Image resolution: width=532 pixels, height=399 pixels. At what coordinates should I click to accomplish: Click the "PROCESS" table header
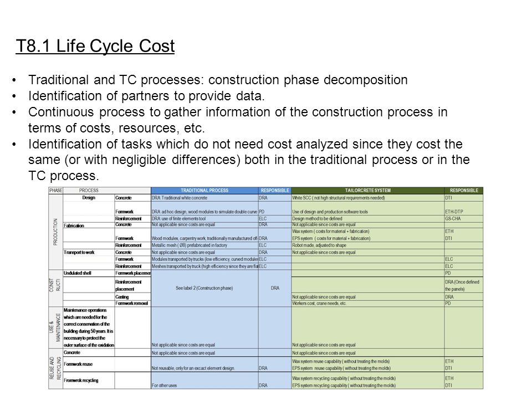click(x=89, y=190)
